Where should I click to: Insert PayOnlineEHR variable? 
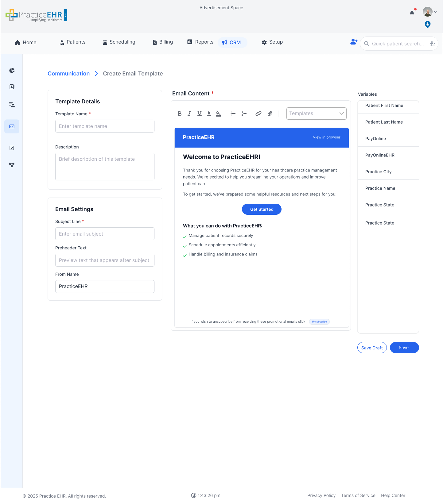coord(388,155)
